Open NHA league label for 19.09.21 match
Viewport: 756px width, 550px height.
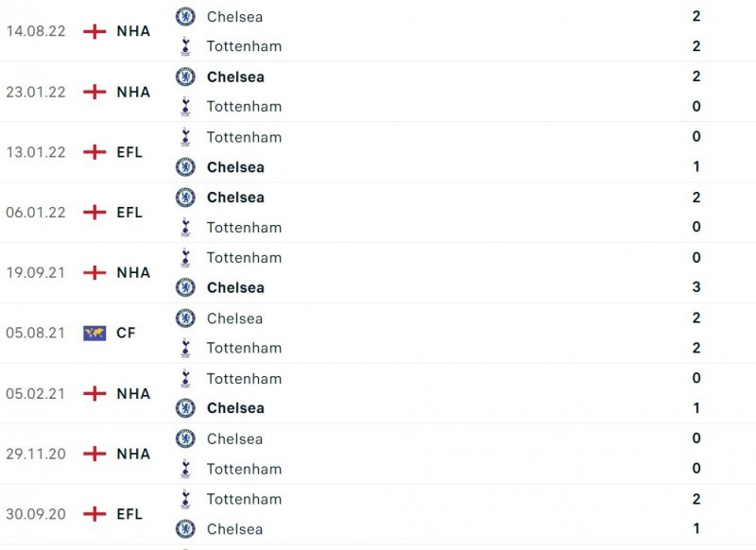[133, 272]
